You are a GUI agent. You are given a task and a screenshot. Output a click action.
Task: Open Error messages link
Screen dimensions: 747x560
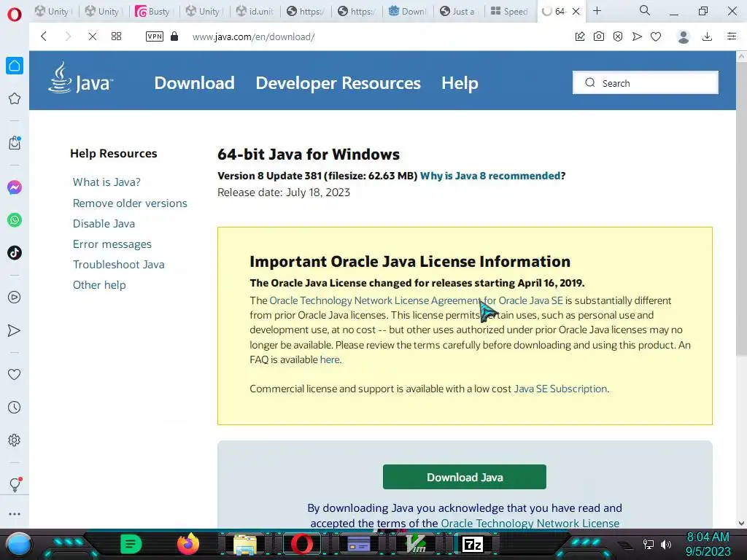point(112,244)
